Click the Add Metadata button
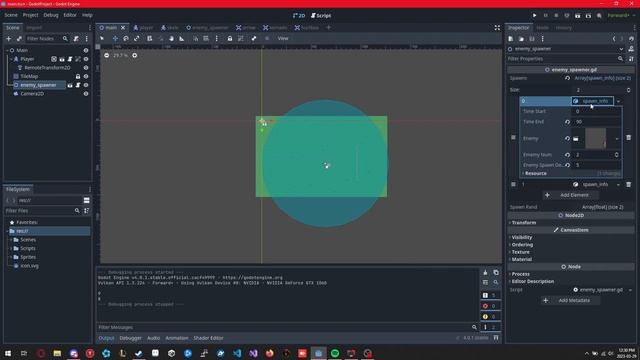 point(571,300)
